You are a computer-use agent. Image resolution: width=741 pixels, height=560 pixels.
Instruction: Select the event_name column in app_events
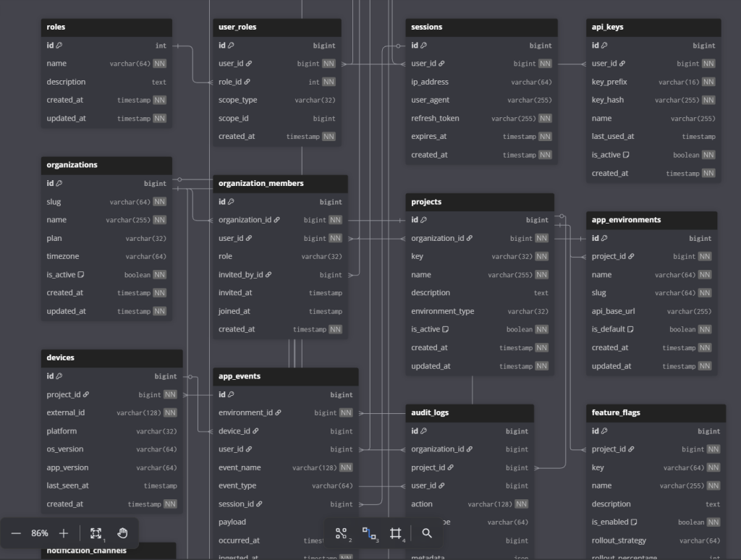(240, 467)
